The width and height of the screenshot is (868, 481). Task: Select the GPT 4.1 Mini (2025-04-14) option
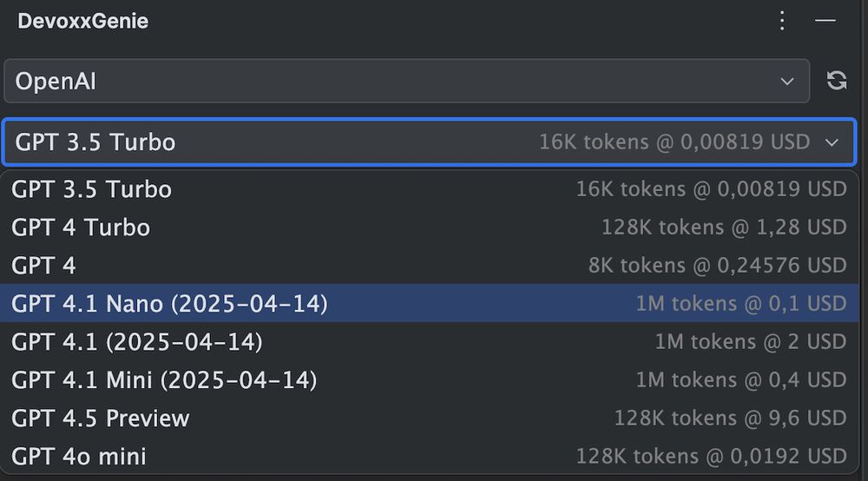click(x=429, y=379)
